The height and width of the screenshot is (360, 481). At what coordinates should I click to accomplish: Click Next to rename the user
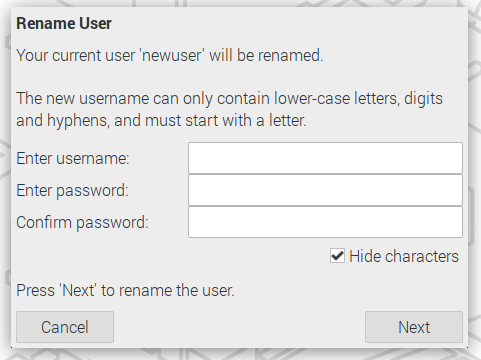pyautogui.click(x=414, y=327)
